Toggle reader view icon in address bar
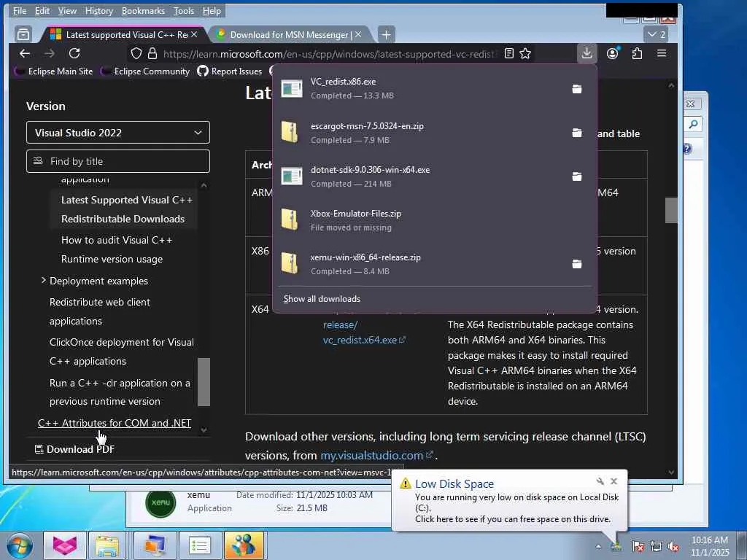Image resolution: width=747 pixels, height=560 pixels. (508, 54)
